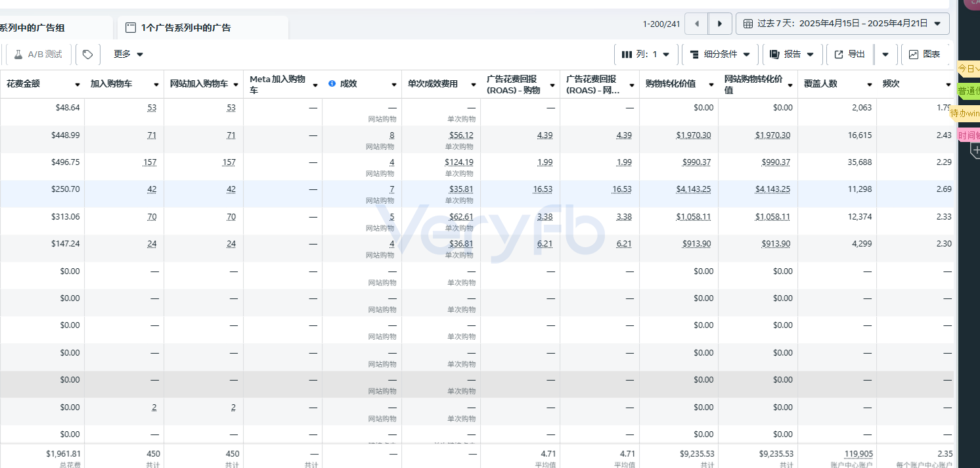Click $4,143.25 in 购物转化价值 column
The image size is (980, 468).
[694, 189]
